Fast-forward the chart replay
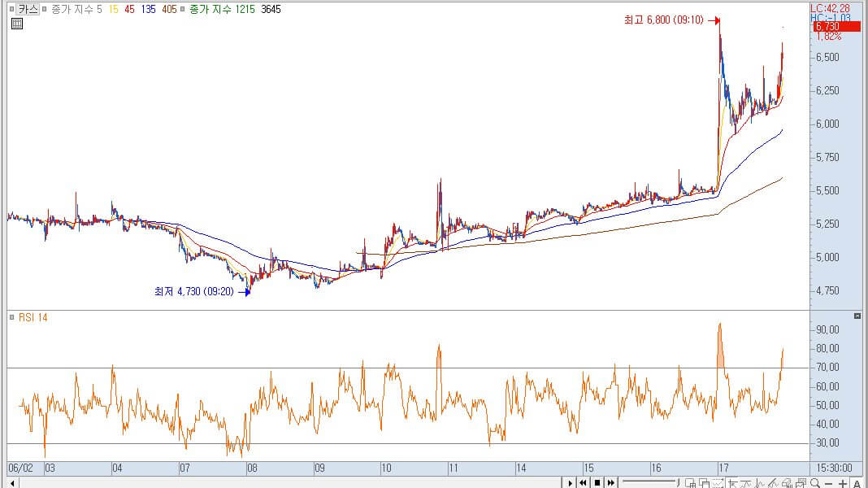 click(x=610, y=483)
